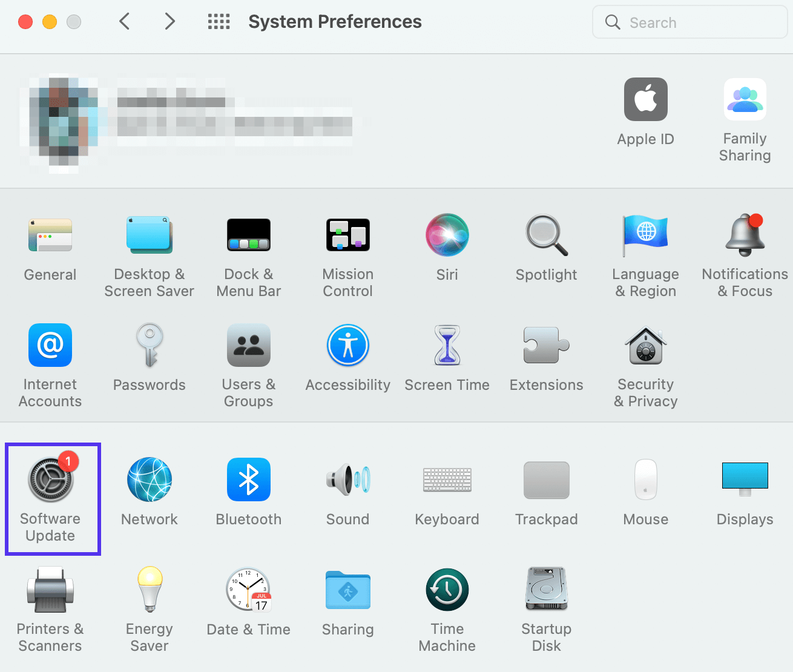This screenshot has width=793, height=672.
Task: Click in the Search field
Action: 689,22
